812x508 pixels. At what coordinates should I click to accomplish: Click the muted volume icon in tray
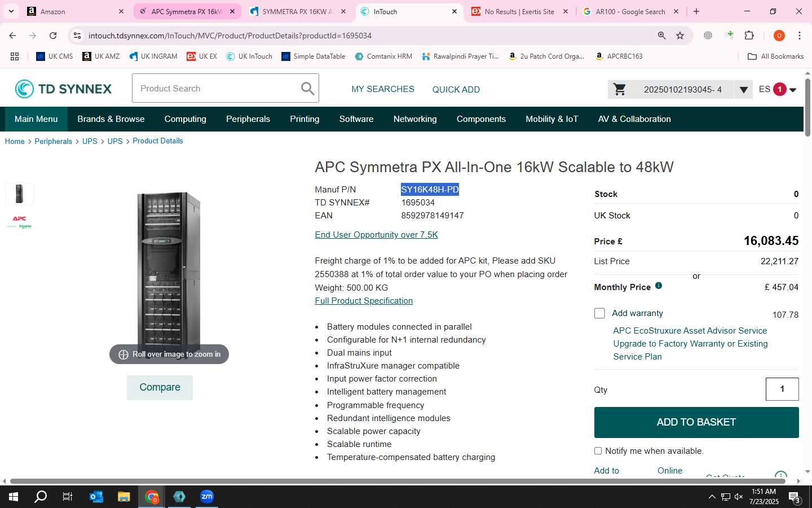click(739, 497)
